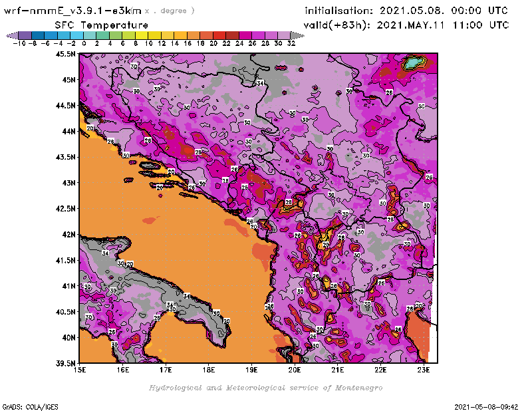Select the light mauve 30–32 legend swatch
Viewport: 532px width, 411px height.
pyautogui.click(x=284, y=35)
